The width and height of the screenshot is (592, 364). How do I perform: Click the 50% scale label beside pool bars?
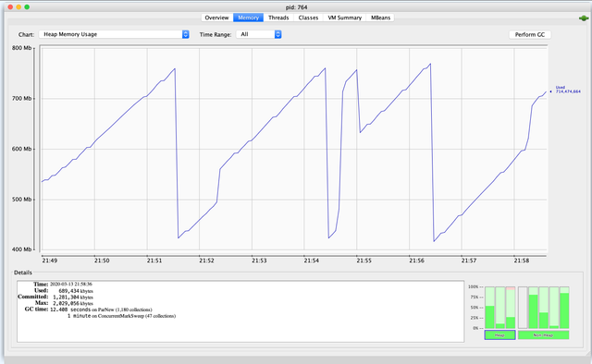(475, 308)
